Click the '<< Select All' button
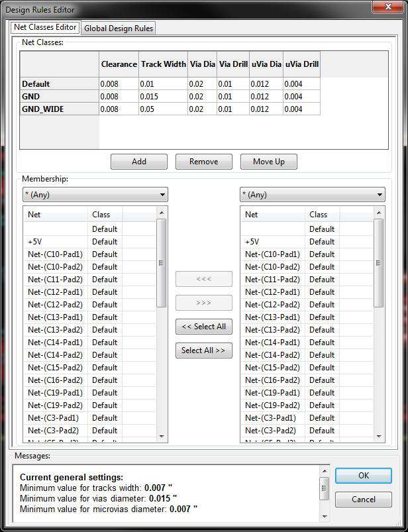 [x=203, y=327]
